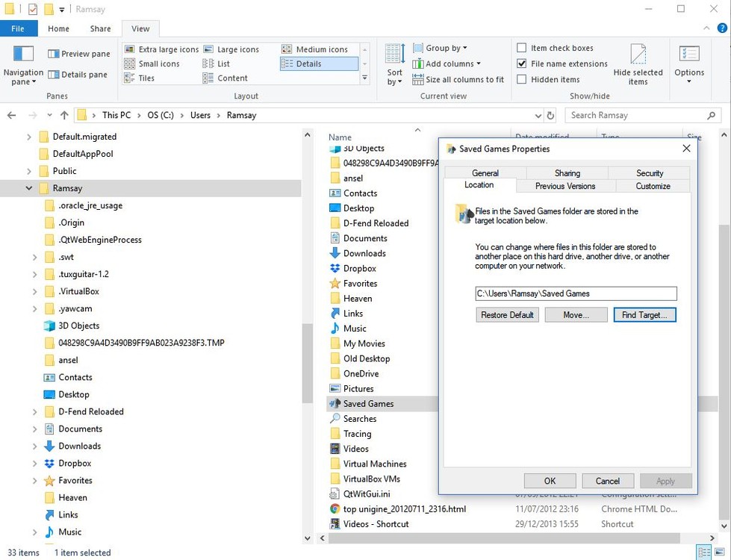Switch to the Security tab in Properties

click(x=649, y=172)
